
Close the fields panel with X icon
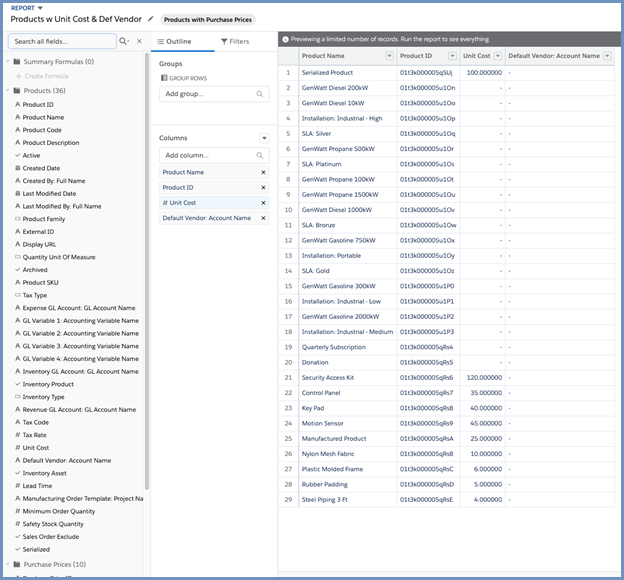(139, 41)
